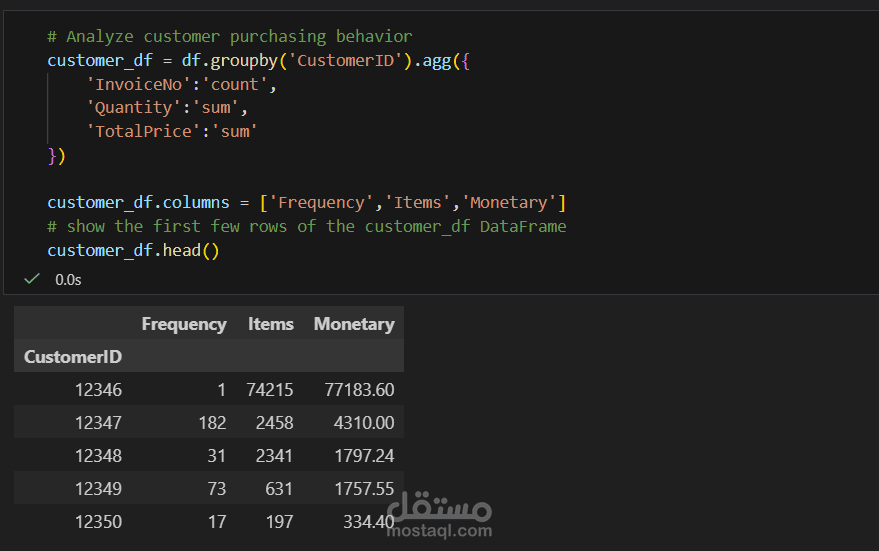Image resolution: width=879 pixels, height=551 pixels.
Task: Select the Monetary column header
Action: point(354,324)
